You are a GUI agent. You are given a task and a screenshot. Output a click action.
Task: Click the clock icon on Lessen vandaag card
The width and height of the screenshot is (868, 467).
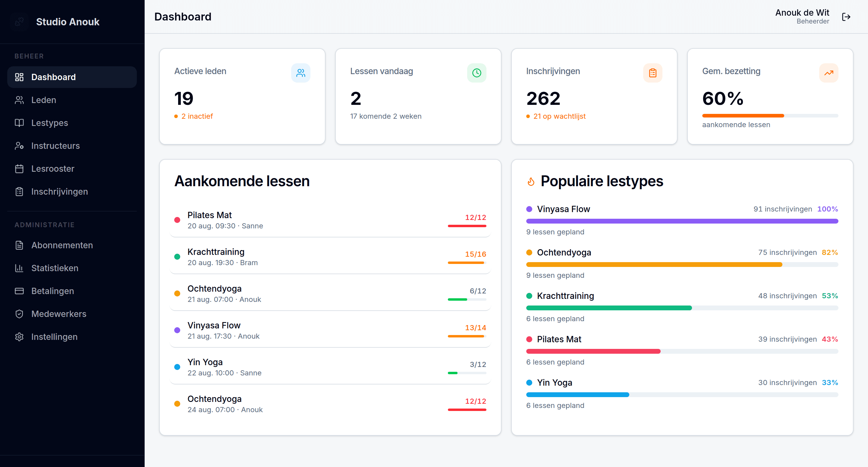coord(476,73)
